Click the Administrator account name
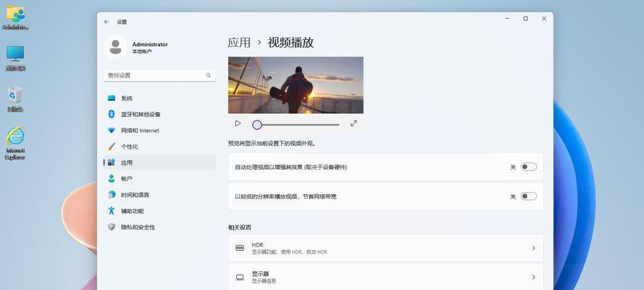Image resolution: width=644 pixels, height=290 pixels. [150, 44]
